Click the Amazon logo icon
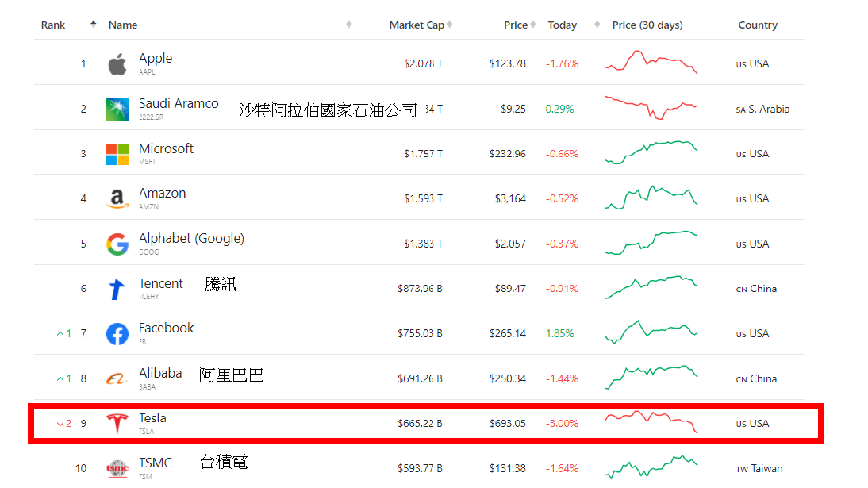 tap(117, 199)
